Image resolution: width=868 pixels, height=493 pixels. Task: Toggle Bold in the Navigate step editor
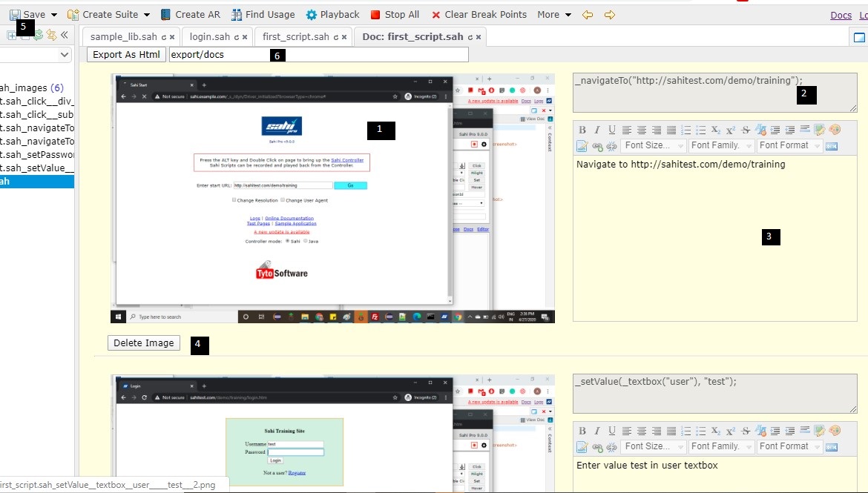click(582, 130)
